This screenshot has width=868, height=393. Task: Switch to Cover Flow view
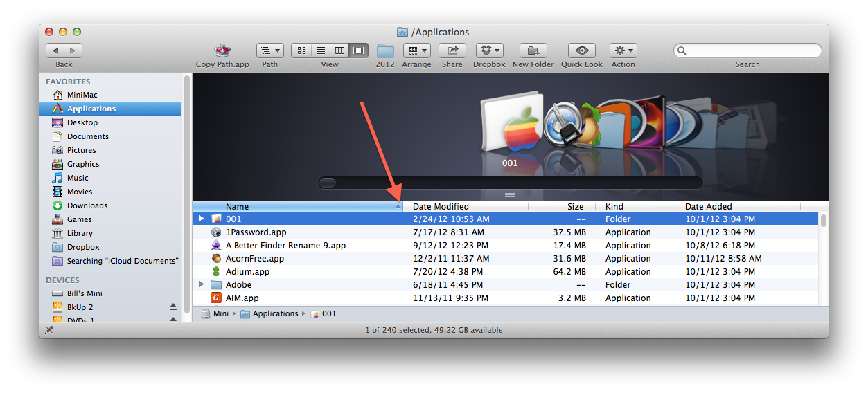[359, 51]
